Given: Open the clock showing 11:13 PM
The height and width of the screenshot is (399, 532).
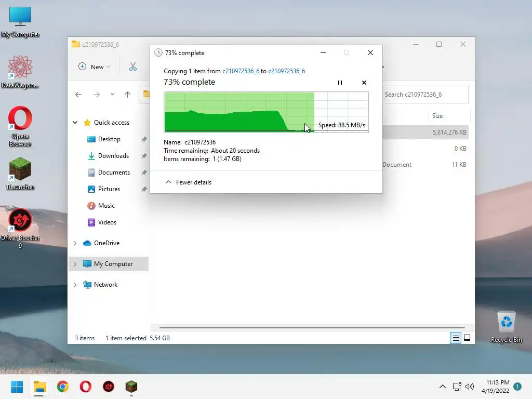Looking at the screenshot, I should (x=495, y=387).
